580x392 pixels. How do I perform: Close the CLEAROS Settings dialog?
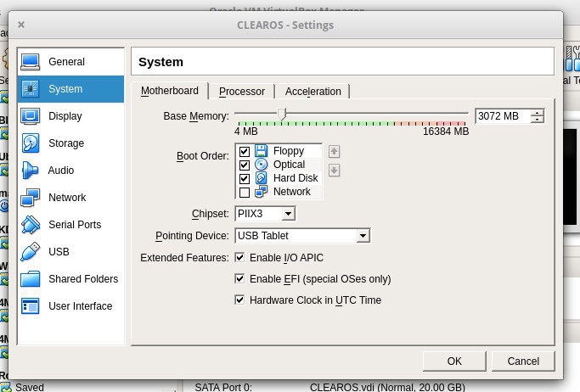click(x=21, y=25)
